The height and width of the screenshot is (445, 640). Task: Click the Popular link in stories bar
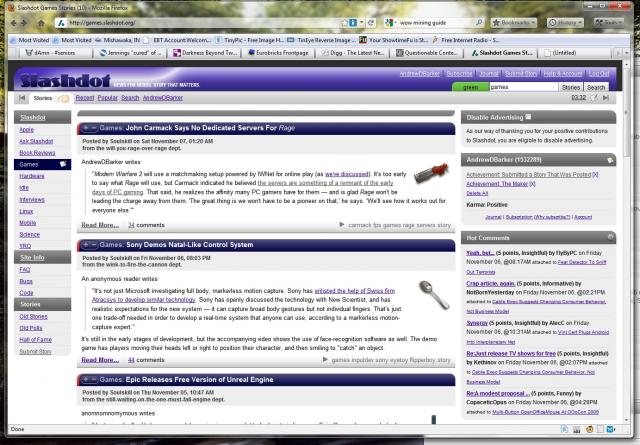[108, 98]
